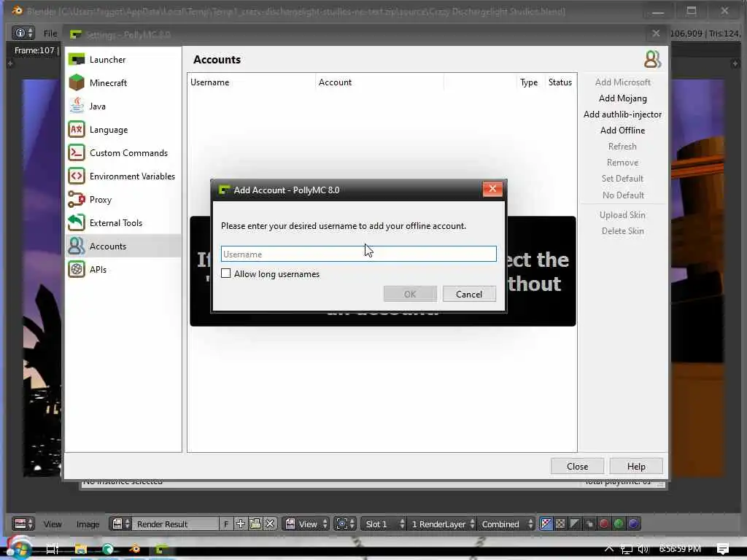Click the PollyMC taskbar icon
747x560 pixels.
(161, 549)
